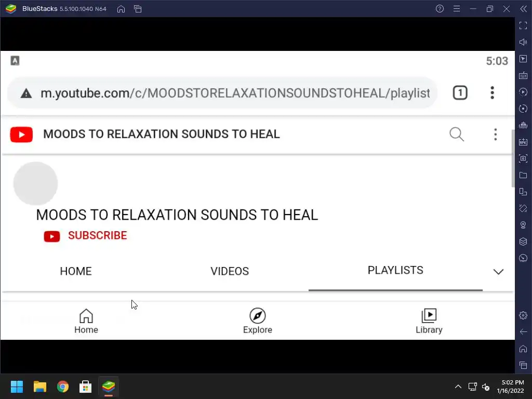Screen dimensions: 532x399
Task: Expand more channel tabs with chevron
Action: coord(498,271)
